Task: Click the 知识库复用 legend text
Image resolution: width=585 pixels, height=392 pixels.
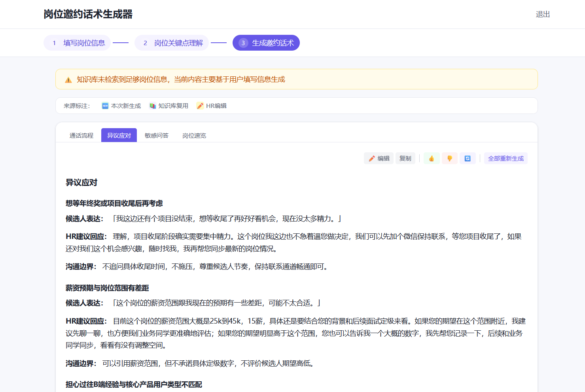Action: point(173,106)
